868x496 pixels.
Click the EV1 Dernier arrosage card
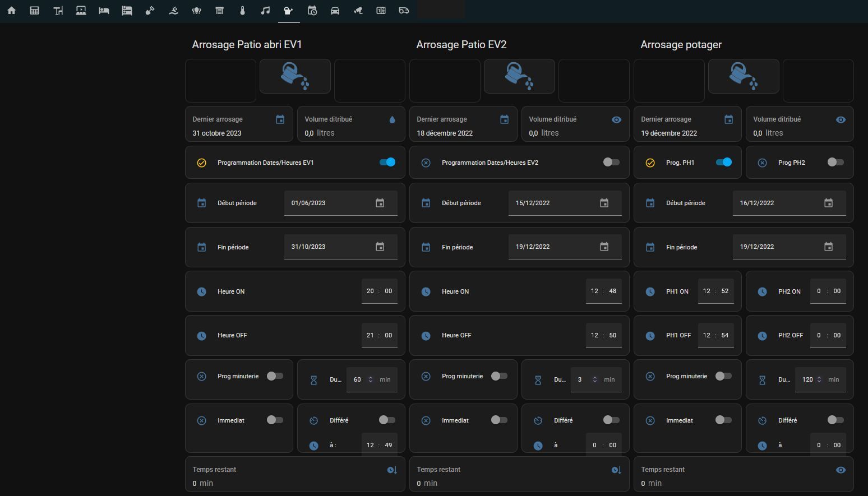239,124
